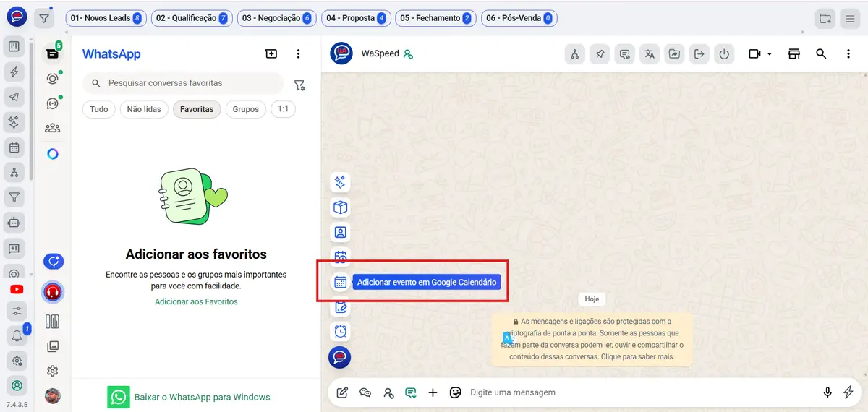Open the three-dot menu in WhatsApp list header
The height and width of the screenshot is (412, 868).
[x=298, y=53]
